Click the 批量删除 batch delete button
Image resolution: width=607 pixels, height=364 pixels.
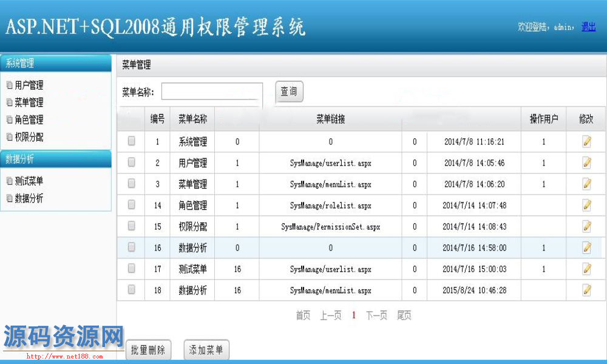(x=148, y=350)
